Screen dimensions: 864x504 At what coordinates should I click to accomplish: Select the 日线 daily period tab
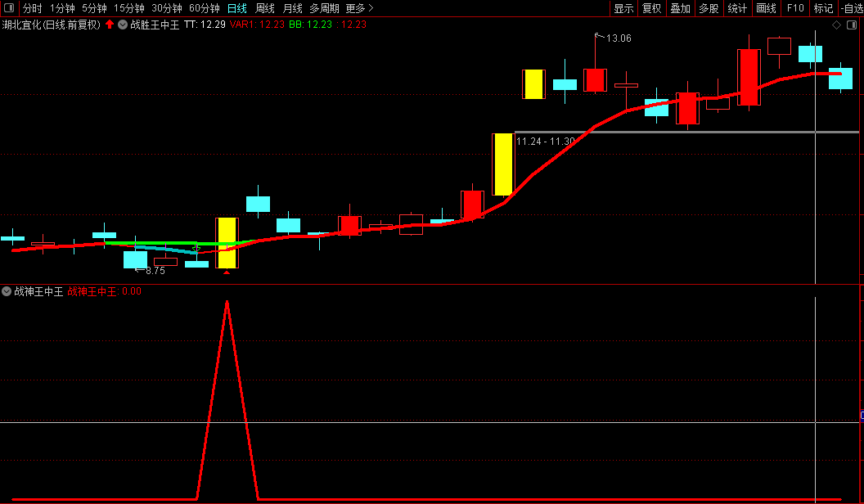pos(237,8)
